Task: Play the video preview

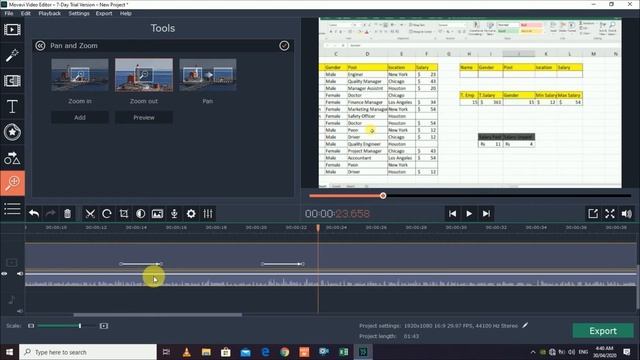Action: tap(469, 213)
